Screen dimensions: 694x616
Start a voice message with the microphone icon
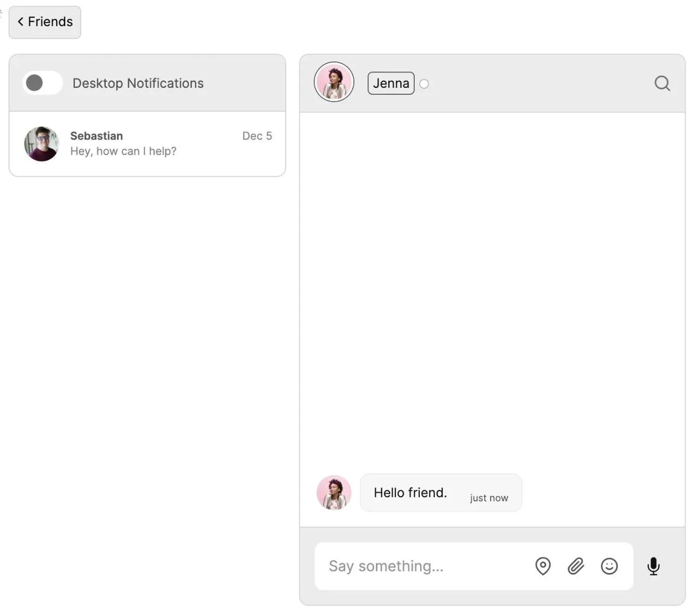click(653, 566)
